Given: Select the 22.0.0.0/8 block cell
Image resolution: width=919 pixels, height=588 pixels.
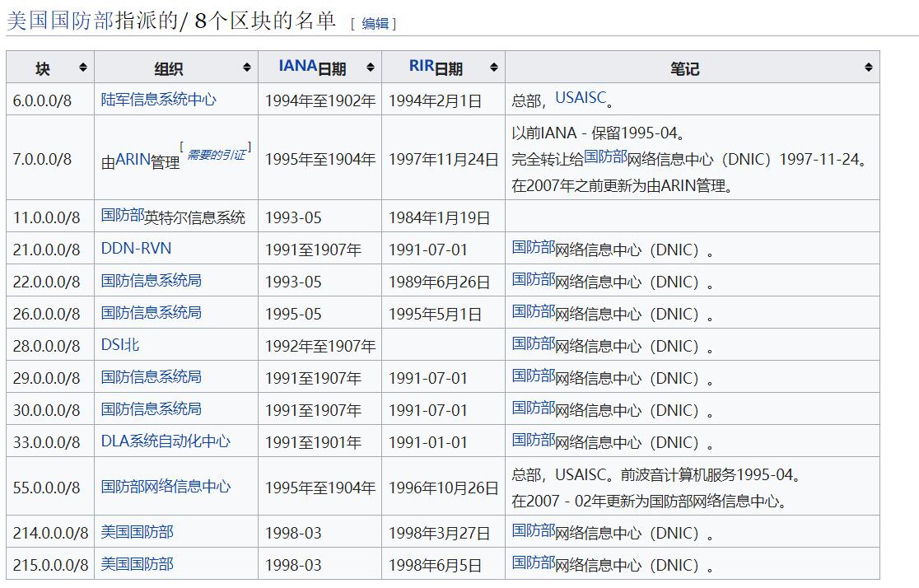Looking at the screenshot, I should (x=50, y=281).
